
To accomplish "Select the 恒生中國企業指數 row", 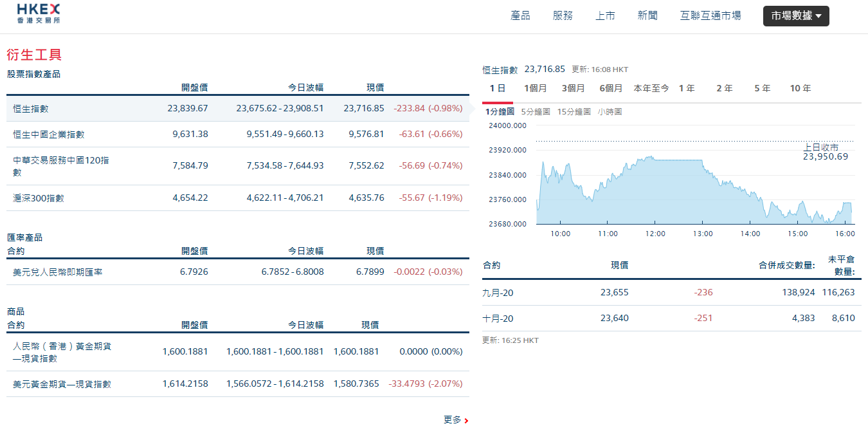I will tap(49, 134).
